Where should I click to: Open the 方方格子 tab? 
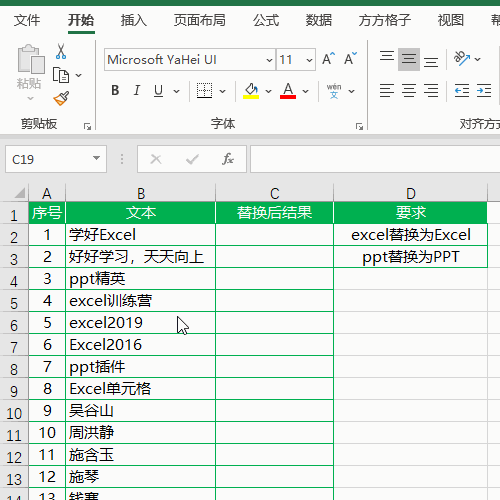coord(385,20)
